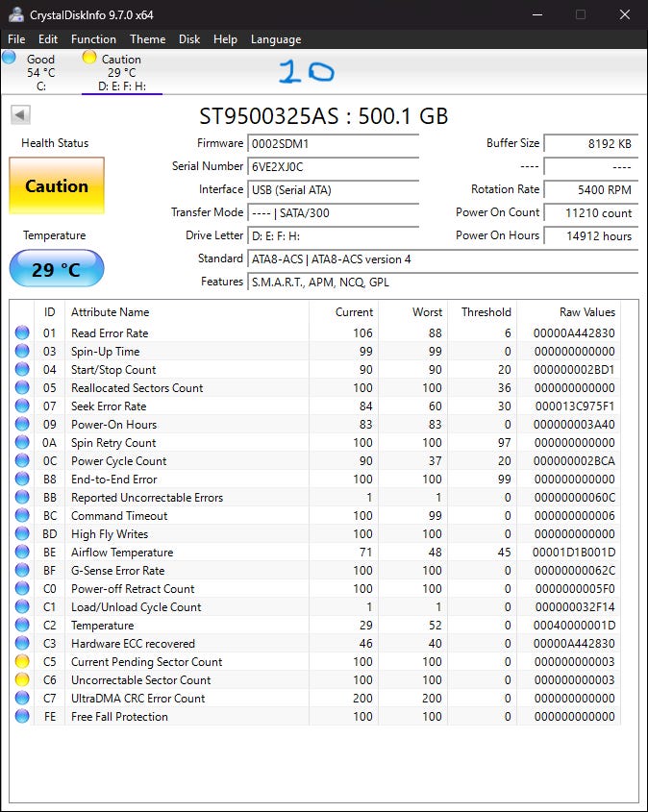Open the Function menu
The image size is (648, 812).
(x=93, y=39)
